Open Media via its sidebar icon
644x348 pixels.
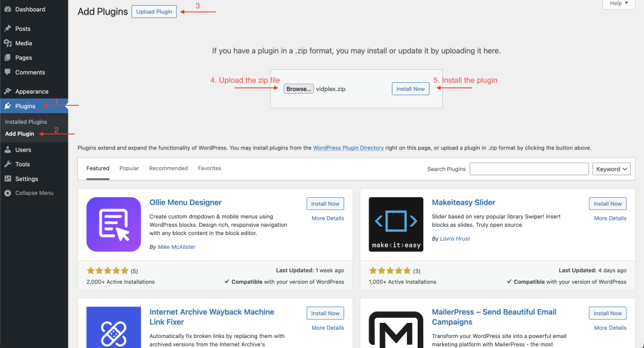click(8, 43)
